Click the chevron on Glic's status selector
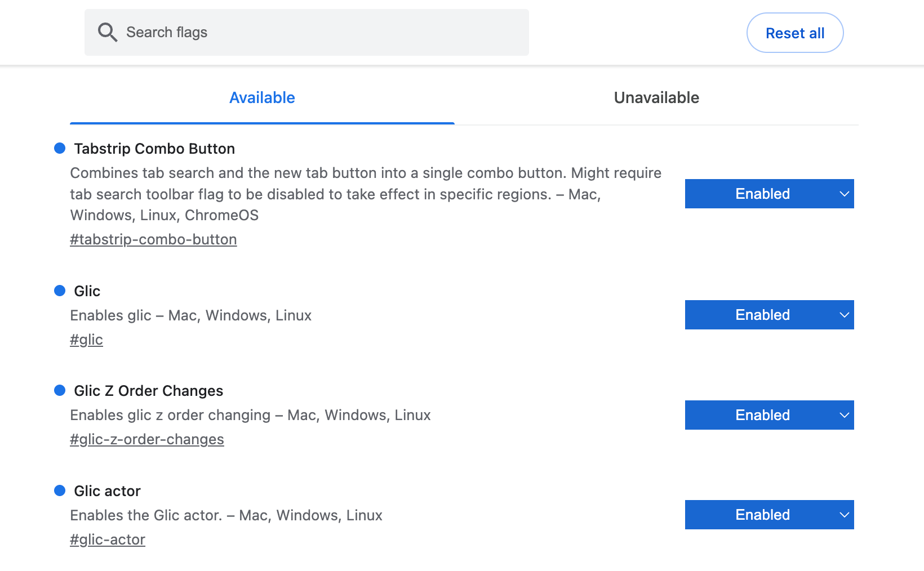The height and width of the screenshot is (571, 924). (x=843, y=315)
